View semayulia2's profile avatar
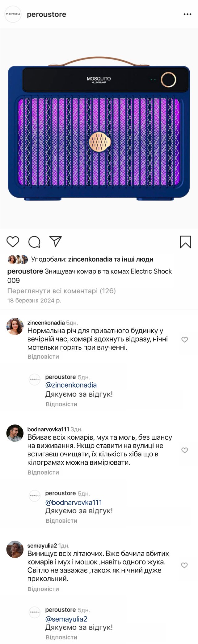Screen dimensions: 198x644 point(15,549)
